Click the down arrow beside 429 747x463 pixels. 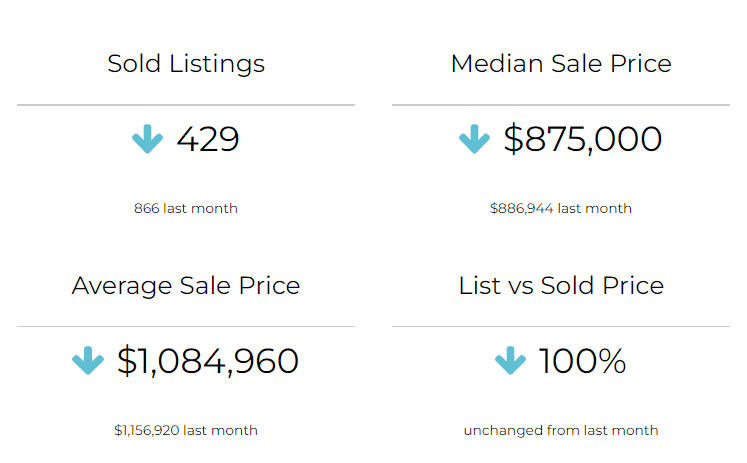tap(147, 139)
